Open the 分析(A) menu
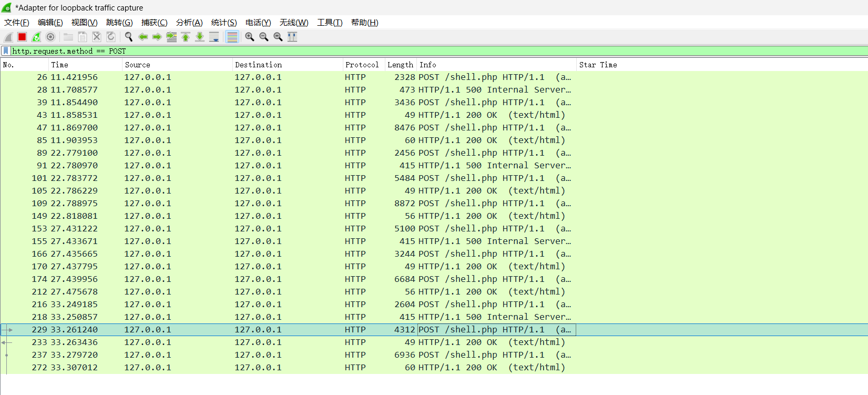Image resolution: width=868 pixels, height=395 pixels. (x=189, y=23)
